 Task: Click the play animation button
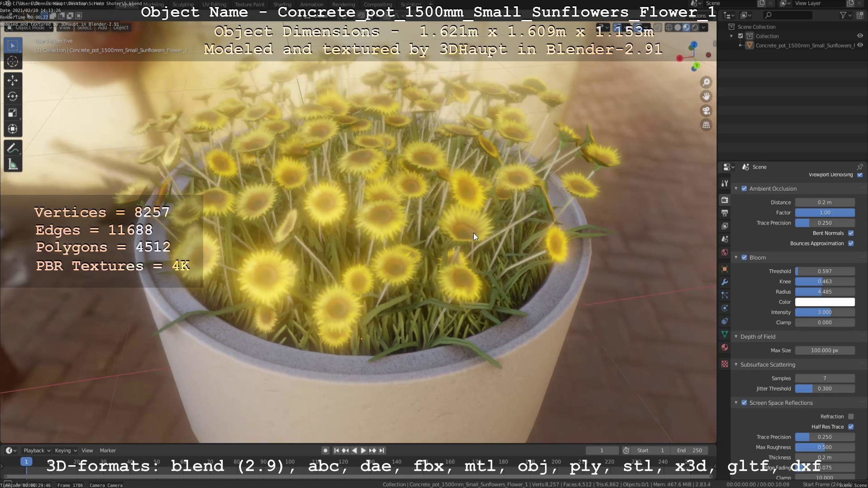point(363,450)
